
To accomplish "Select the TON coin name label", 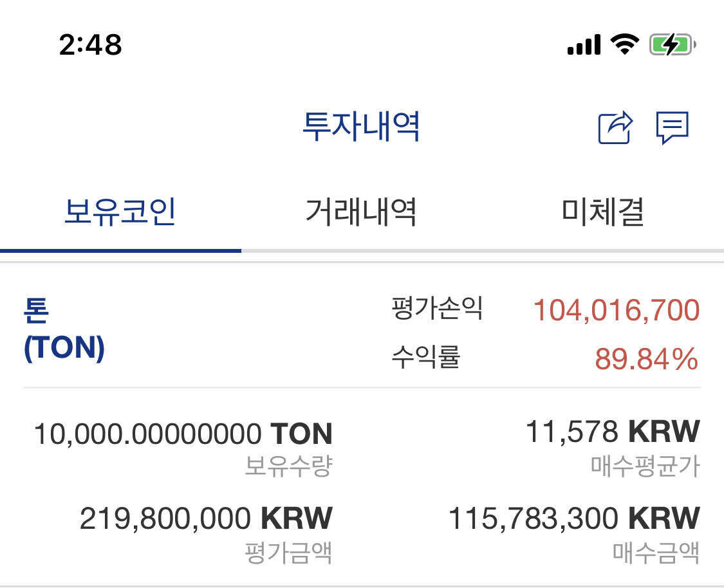I will click(x=64, y=329).
